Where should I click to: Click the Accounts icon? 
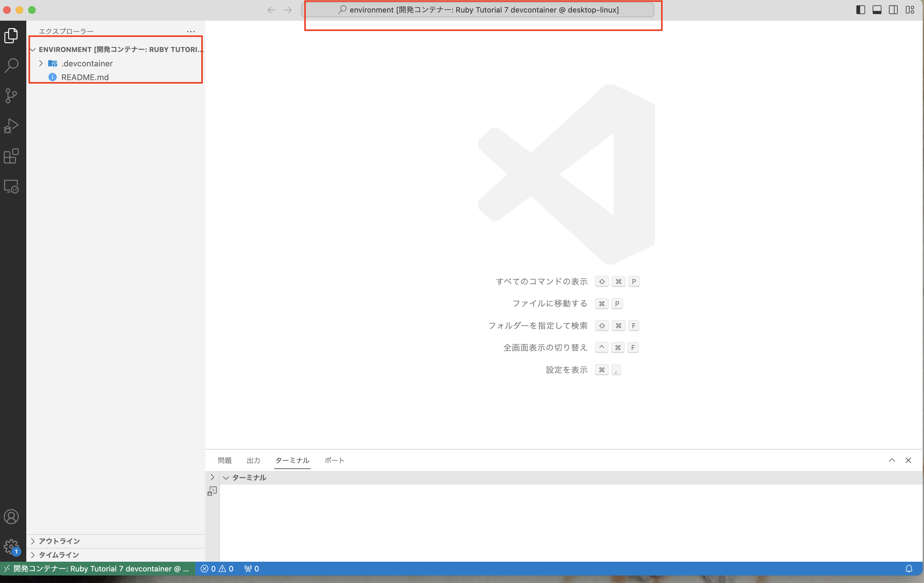coord(12,517)
